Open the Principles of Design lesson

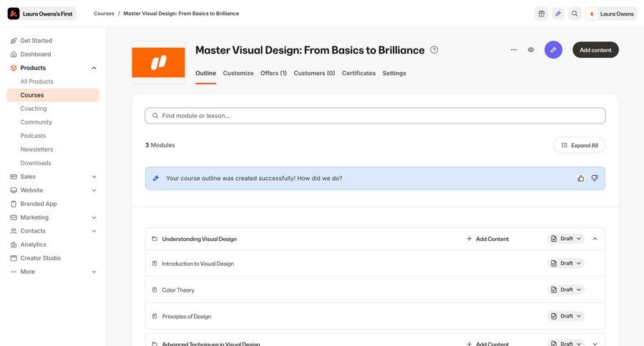click(187, 317)
